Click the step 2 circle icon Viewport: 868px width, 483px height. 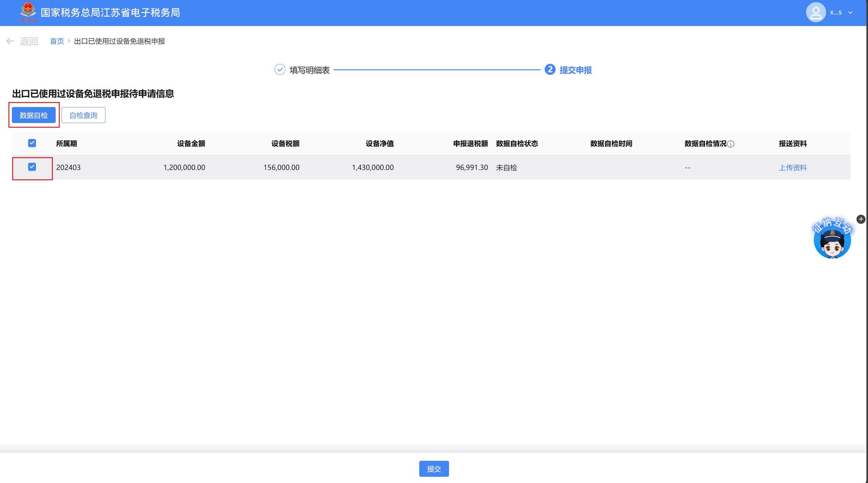click(x=550, y=69)
